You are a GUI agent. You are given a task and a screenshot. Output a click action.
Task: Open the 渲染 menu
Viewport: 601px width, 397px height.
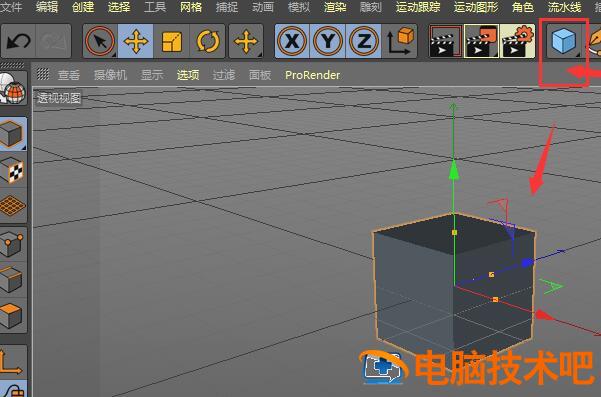pyautogui.click(x=335, y=7)
